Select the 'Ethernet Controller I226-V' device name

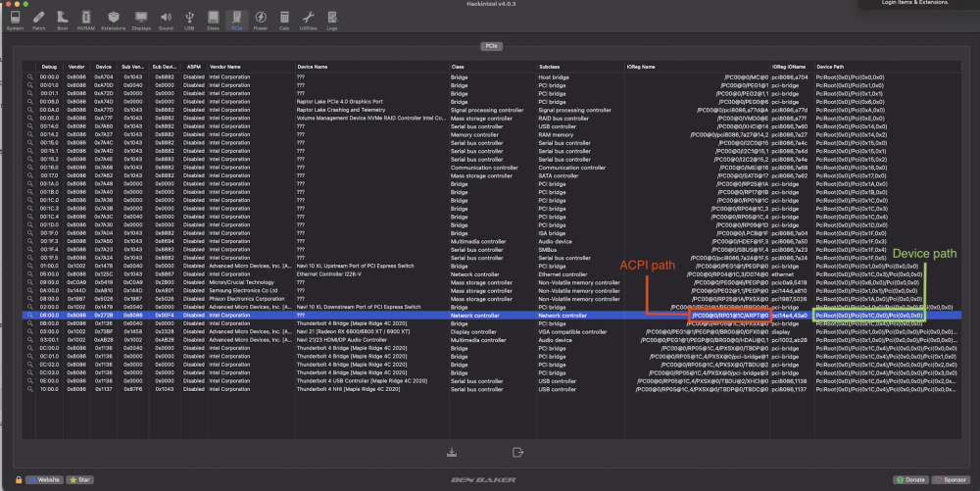[x=328, y=274]
